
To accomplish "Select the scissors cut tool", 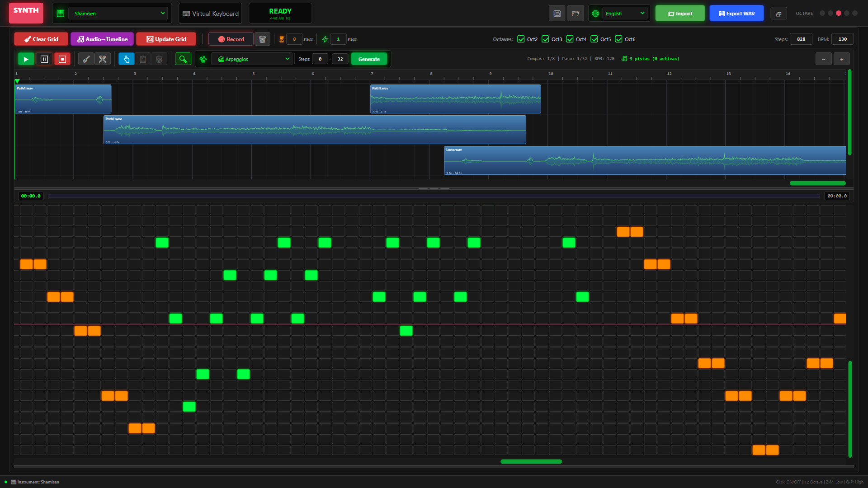I will click(x=103, y=59).
